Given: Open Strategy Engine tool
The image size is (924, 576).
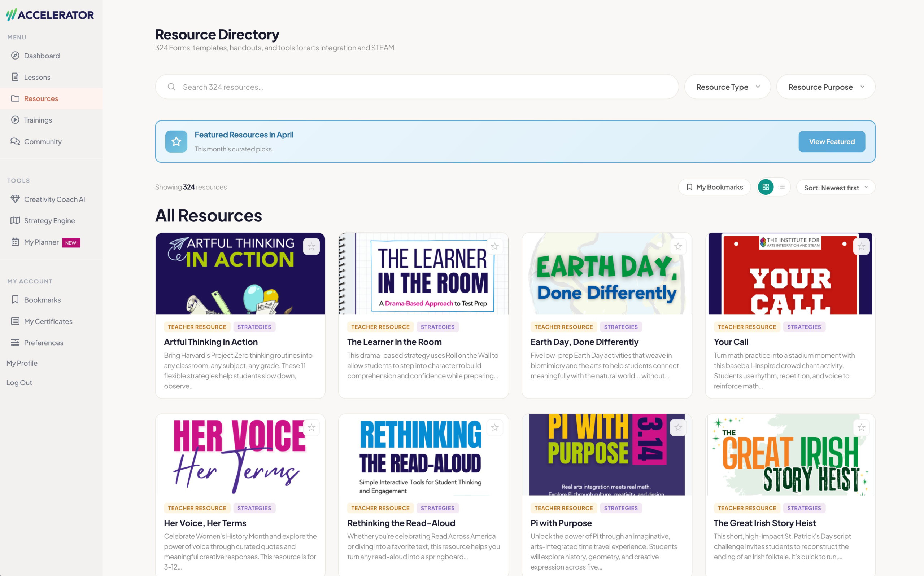Looking at the screenshot, I should 51,221.
